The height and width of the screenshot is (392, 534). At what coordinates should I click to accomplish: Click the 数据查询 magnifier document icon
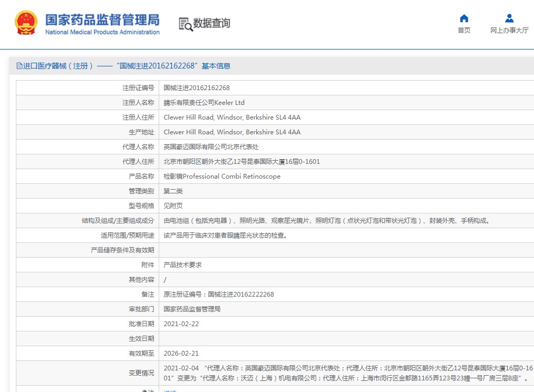pyautogui.click(x=185, y=24)
